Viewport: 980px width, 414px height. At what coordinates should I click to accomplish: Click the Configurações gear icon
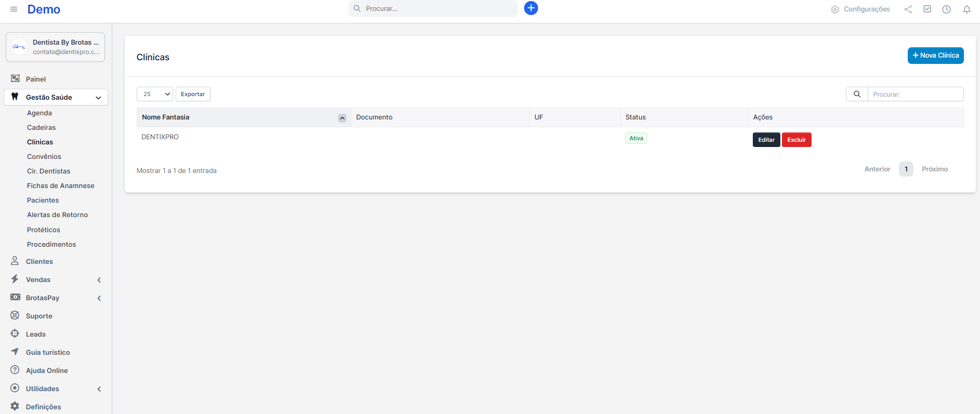click(x=835, y=9)
